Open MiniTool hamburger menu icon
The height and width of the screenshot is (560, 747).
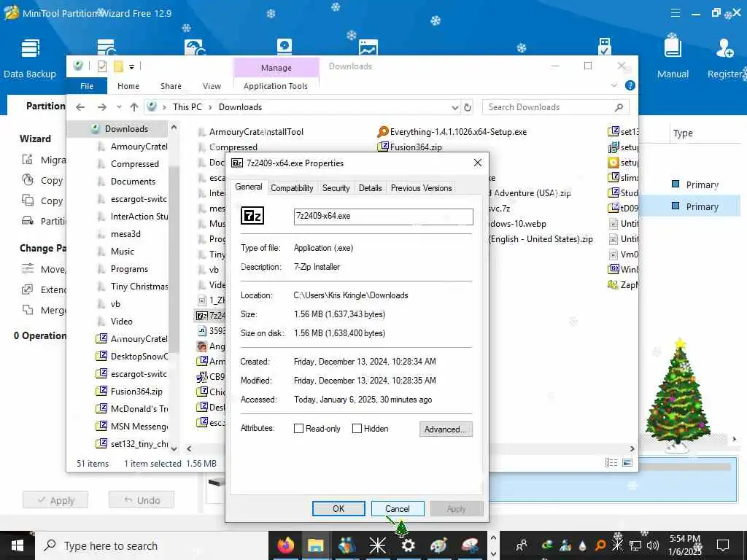pos(675,13)
